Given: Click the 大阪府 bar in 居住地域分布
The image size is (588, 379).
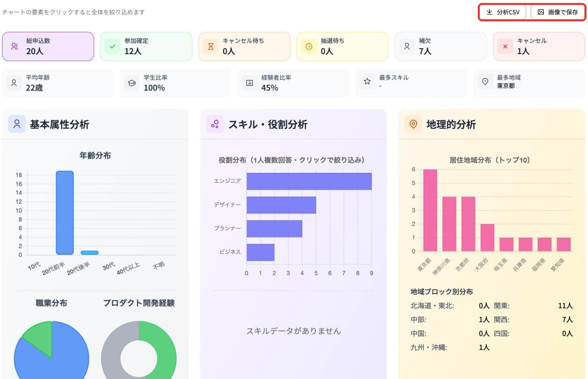Looking at the screenshot, I should tap(488, 237).
